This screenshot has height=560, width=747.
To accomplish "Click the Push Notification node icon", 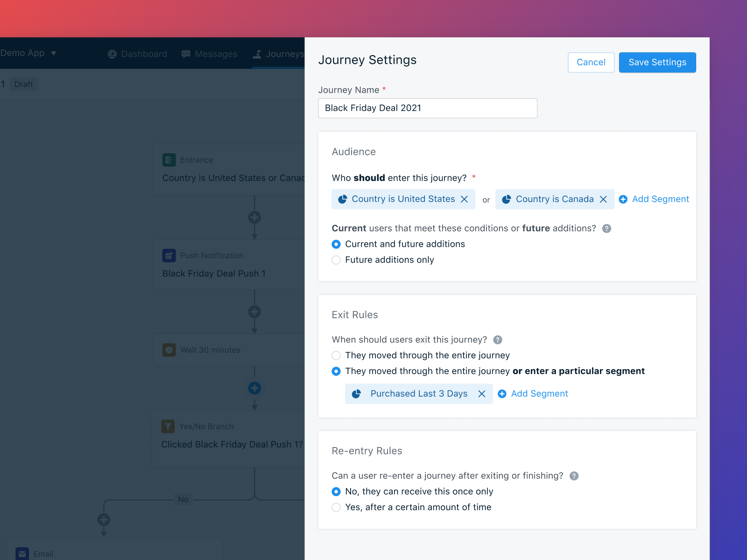I will click(x=169, y=256).
